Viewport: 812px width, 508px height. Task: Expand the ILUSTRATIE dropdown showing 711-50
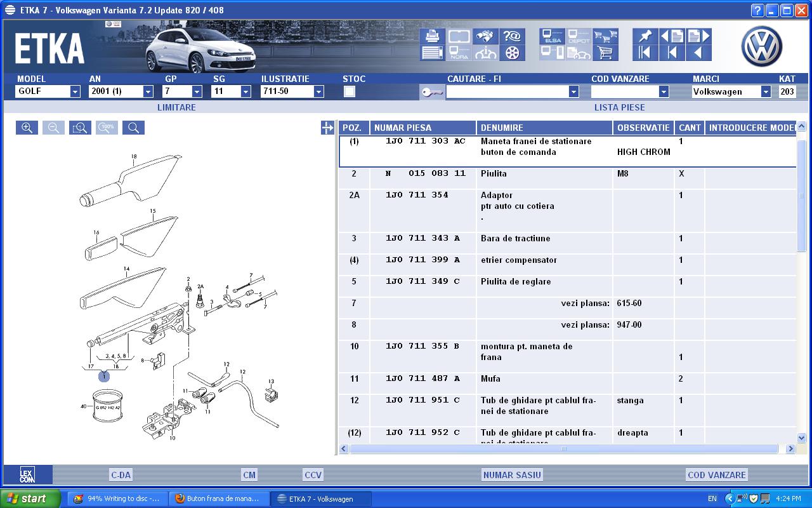pyautogui.click(x=318, y=91)
